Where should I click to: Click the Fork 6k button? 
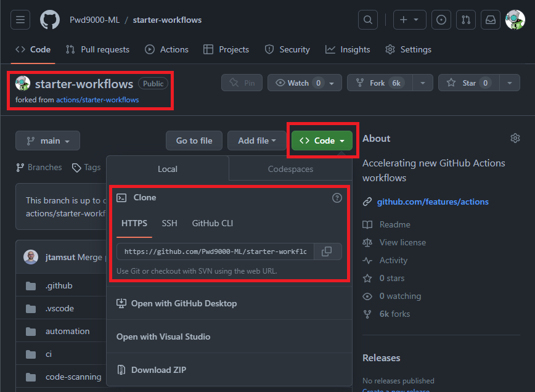[x=380, y=83]
